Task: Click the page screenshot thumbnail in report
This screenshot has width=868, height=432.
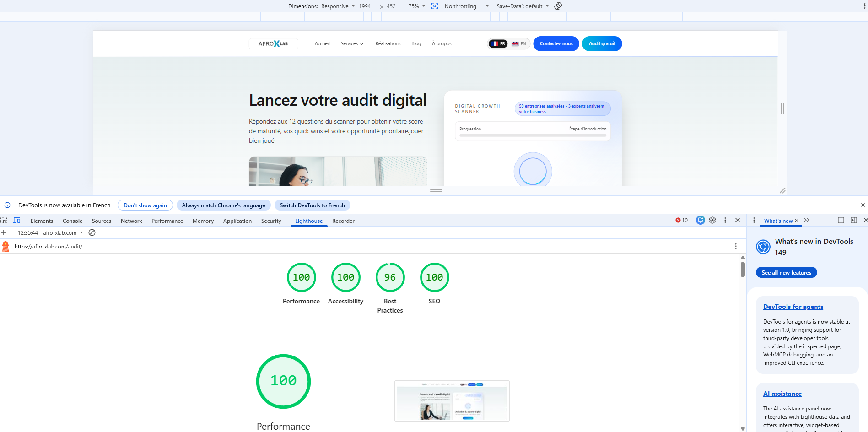Action: pos(452,401)
